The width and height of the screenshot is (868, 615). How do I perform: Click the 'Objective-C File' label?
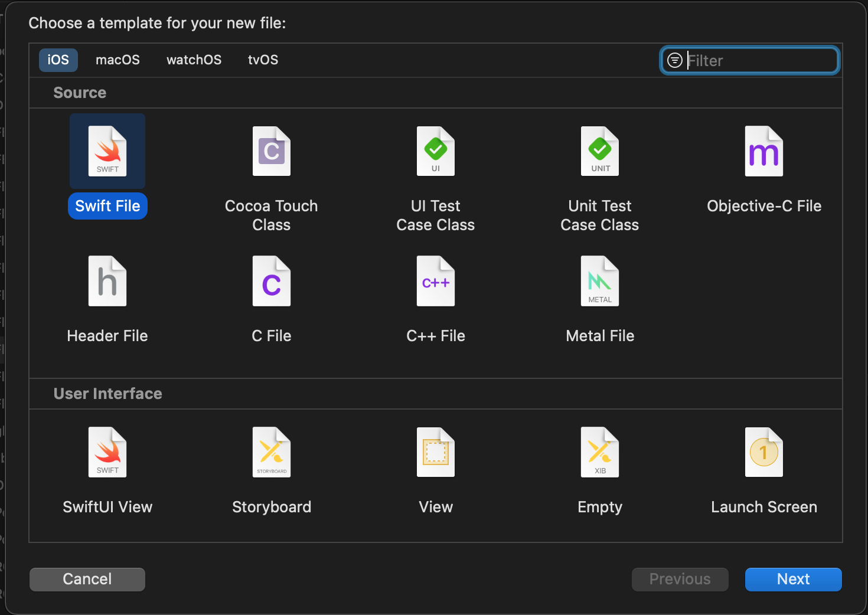[x=764, y=206]
